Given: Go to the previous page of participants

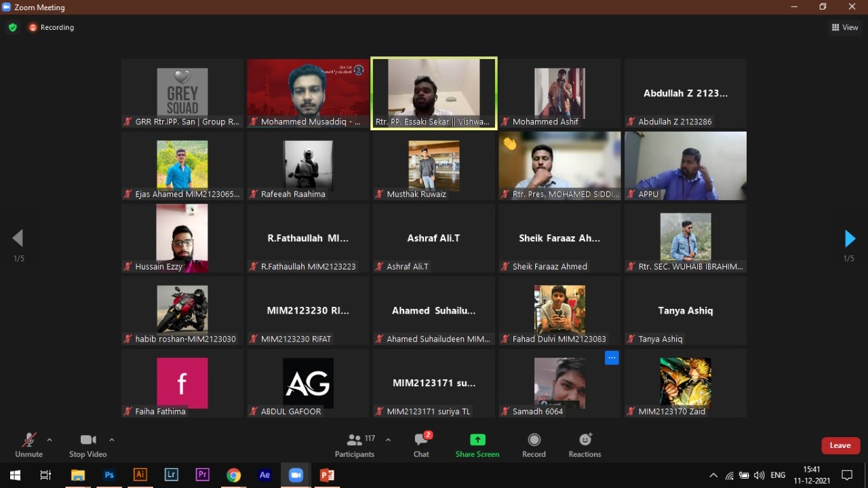Looking at the screenshot, I should click(x=18, y=238).
